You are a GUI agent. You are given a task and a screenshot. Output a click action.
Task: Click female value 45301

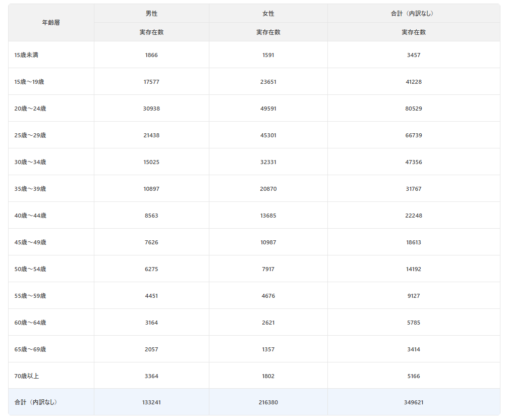coord(268,135)
